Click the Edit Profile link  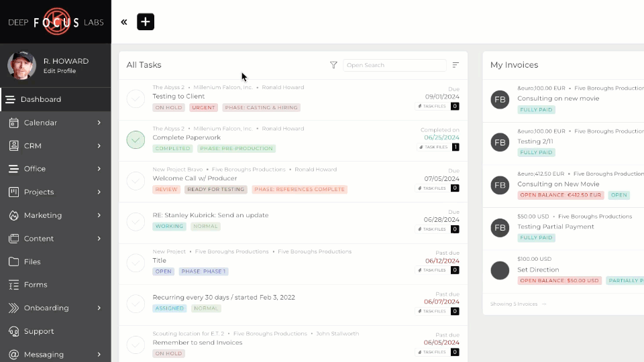click(60, 71)
